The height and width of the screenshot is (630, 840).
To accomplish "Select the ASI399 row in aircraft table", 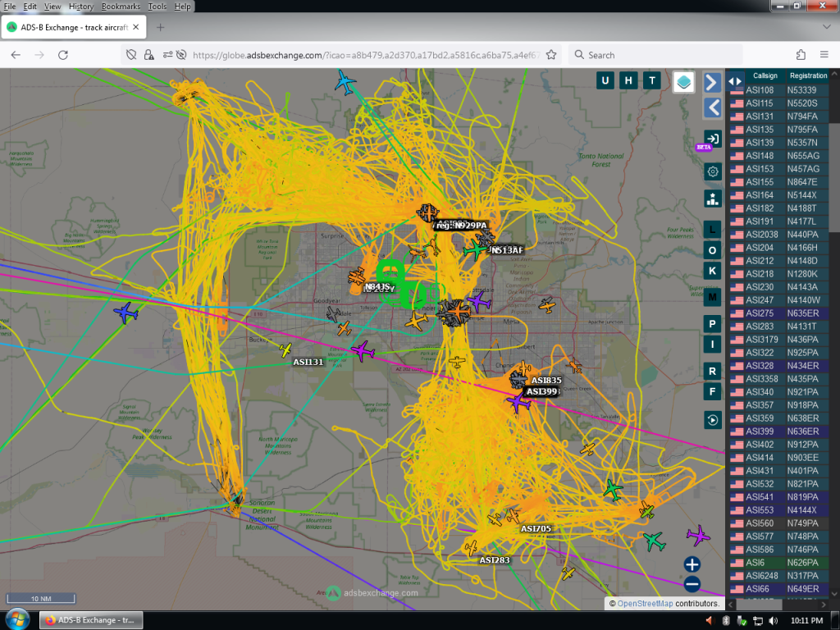I will coord(779,431).
